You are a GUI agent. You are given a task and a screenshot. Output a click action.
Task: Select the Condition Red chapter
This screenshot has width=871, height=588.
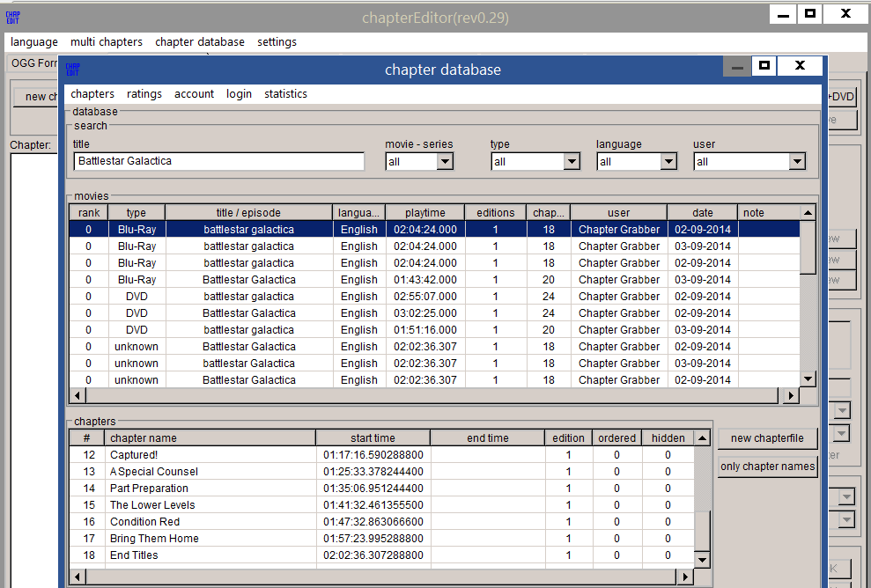pyautogui.click(x=381, y=521)
